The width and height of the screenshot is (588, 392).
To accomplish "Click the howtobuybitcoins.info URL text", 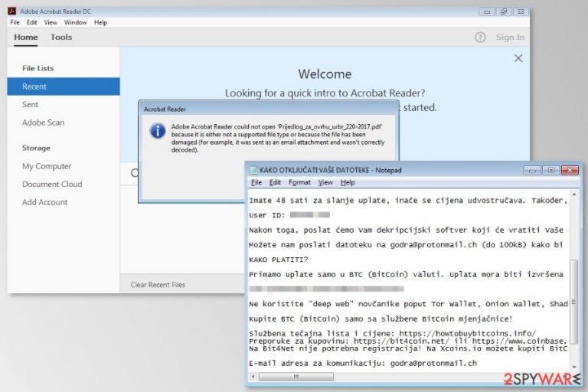I will [467, 333].
